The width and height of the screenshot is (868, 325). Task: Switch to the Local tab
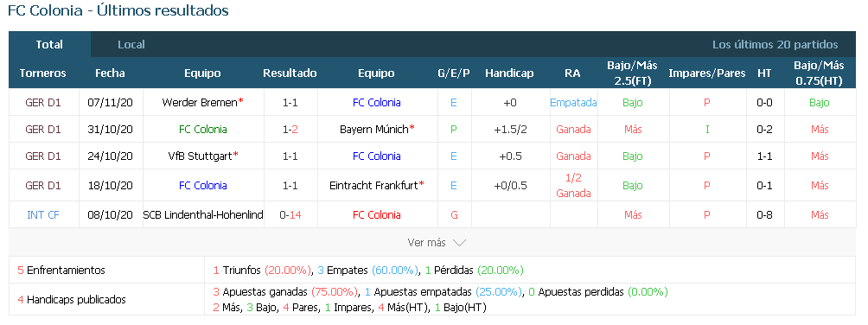[x=131, y=45]
